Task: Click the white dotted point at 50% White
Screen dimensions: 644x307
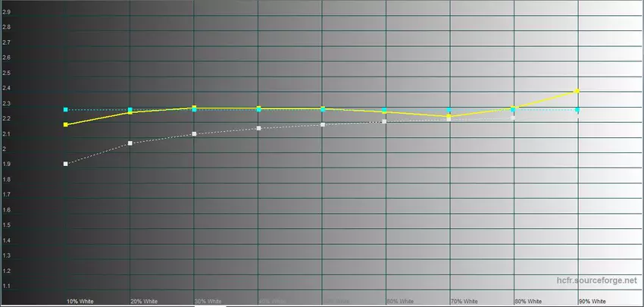Action: pos(322,124)
